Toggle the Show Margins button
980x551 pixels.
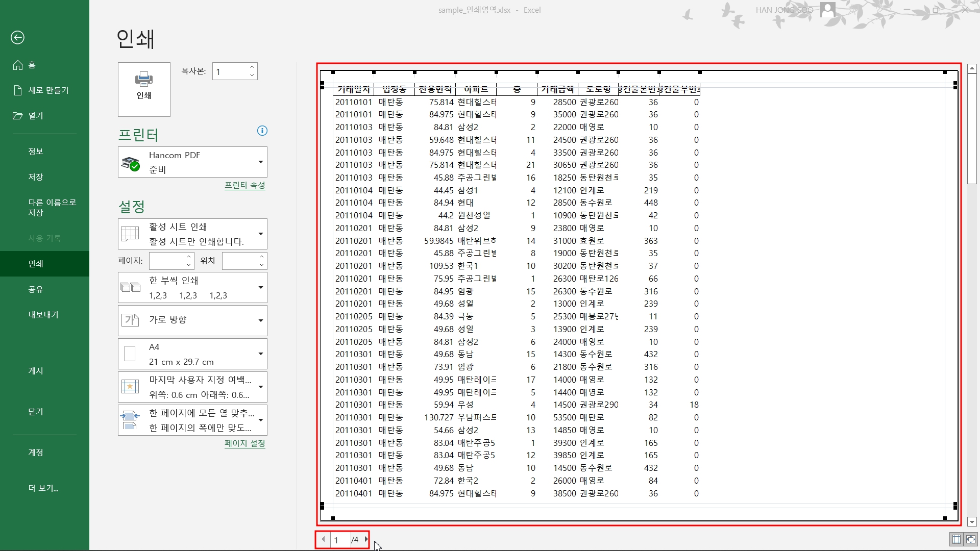click(x=956, y=539)
